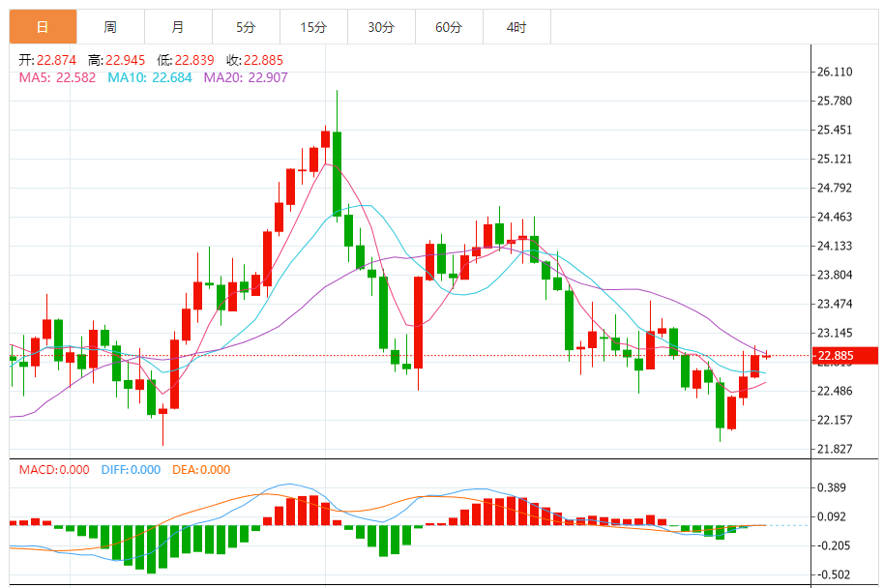Click the highest green candle with long upper wick

click(338, 174)
